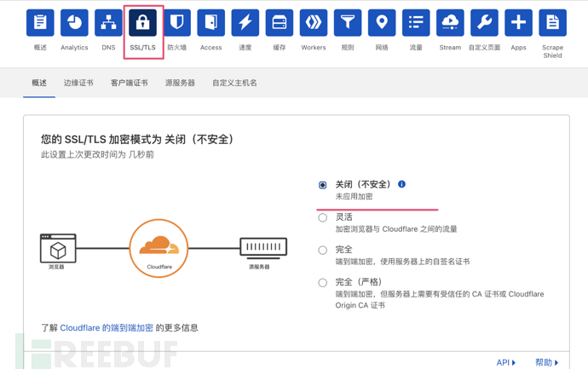Open the Access door icon
588x375 pixels.
click(210, 23)
